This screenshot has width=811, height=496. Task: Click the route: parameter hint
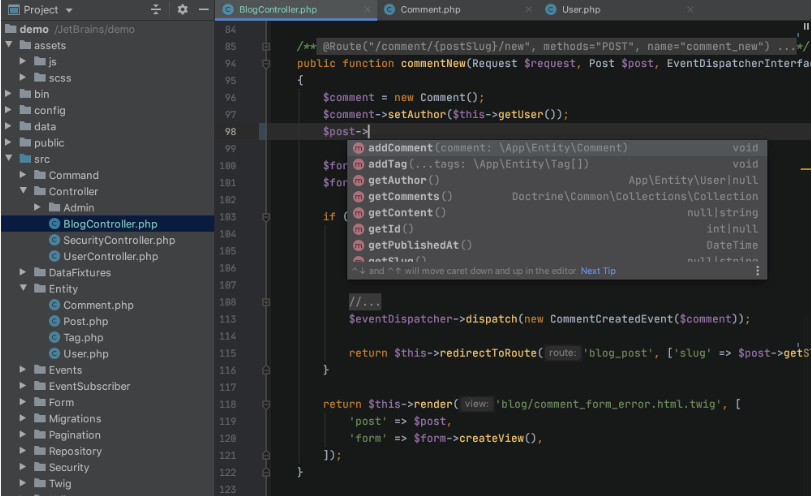pos(562,353)
